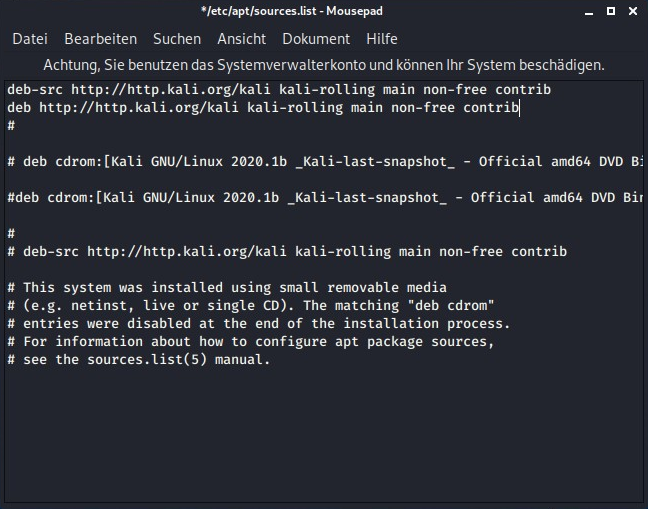Screen dimensions: 648x509
Task: Click the 'This system was installed' comment line
Action: (x=226, y=288)
